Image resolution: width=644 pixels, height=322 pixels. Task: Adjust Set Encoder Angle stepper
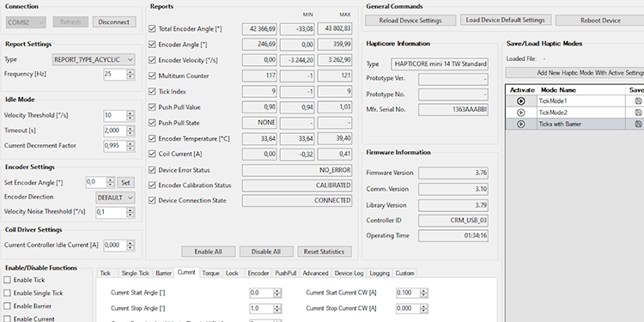coord(111,182)
